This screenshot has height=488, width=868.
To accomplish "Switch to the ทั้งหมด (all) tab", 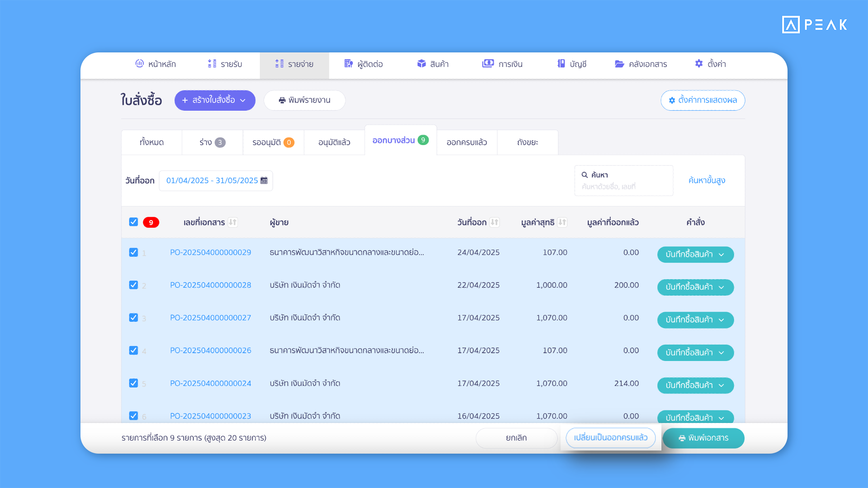I will click(151, 142).
